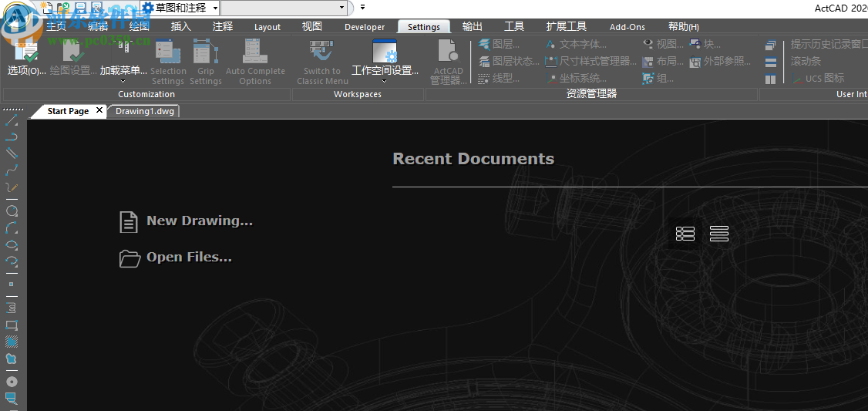
Task: Select the Hatch tool in left toolbar
Action: pyautogui.click(x=12, y=342)
